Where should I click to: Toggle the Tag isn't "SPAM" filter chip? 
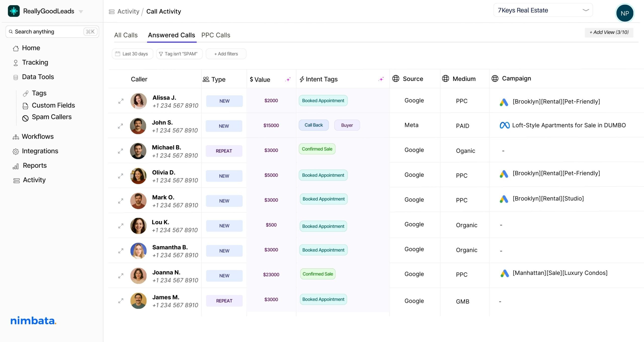179,54
